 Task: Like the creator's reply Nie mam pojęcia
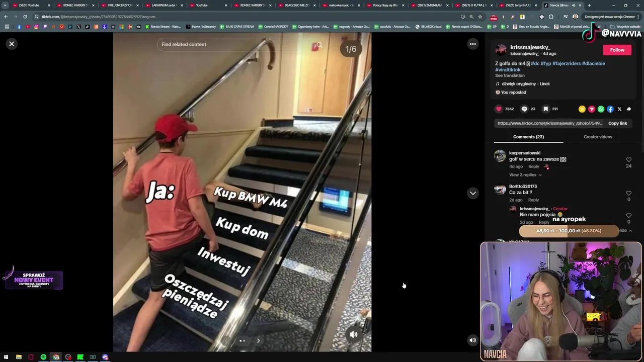click(x=628, y=216)
